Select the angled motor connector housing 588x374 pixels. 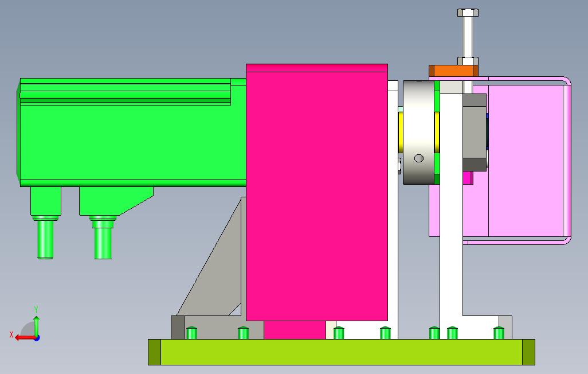(x=116, y=201)
